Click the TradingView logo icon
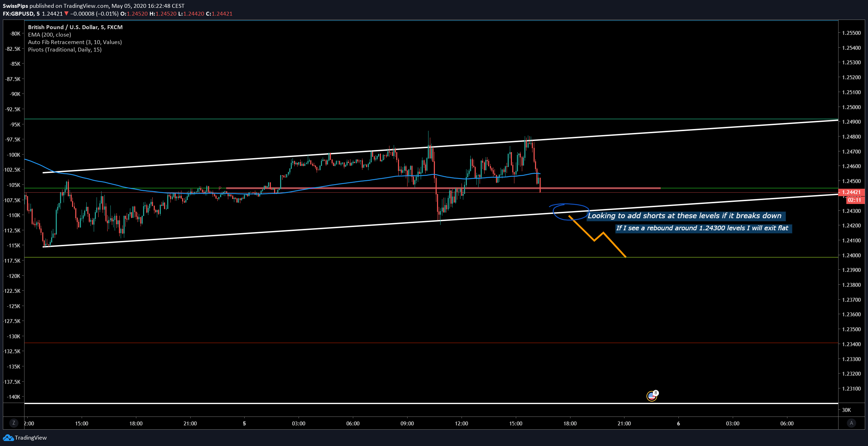 (8, 438)
